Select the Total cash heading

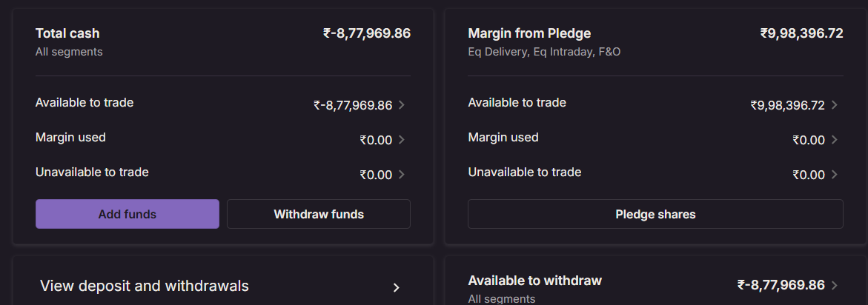[67, 33]
